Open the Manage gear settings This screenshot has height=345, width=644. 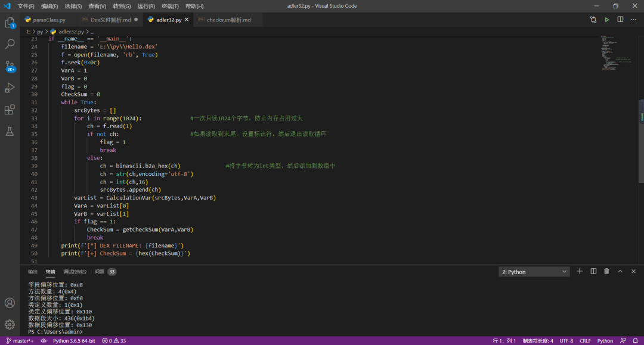coord(10,325)
